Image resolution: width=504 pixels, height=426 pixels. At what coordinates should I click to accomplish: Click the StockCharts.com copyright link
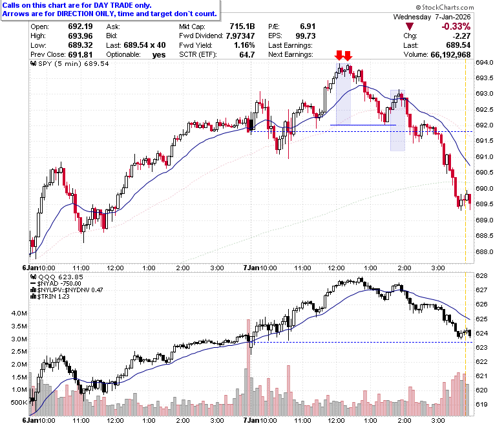tap(445, 7)
